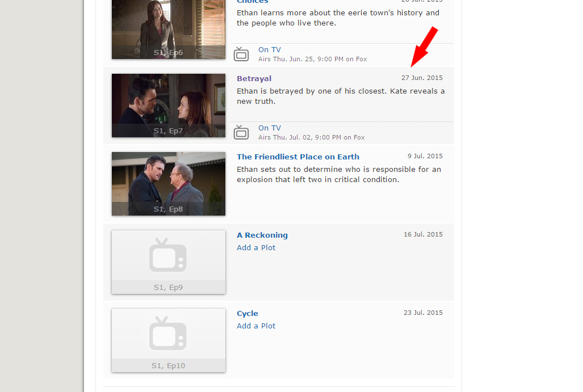Click Add a Plot under Cycle

click(x=256, y=326)
